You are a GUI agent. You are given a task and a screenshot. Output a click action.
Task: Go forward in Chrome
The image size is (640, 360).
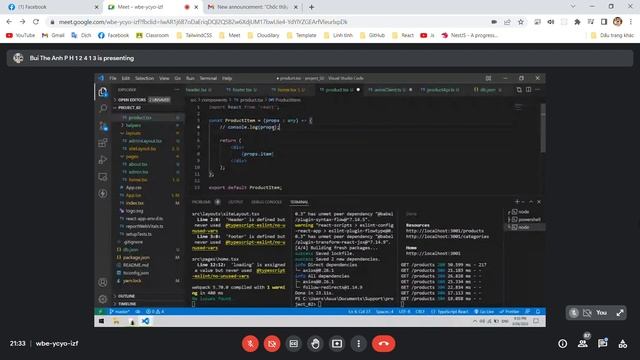pyautogui.click(x=22, y=22)
